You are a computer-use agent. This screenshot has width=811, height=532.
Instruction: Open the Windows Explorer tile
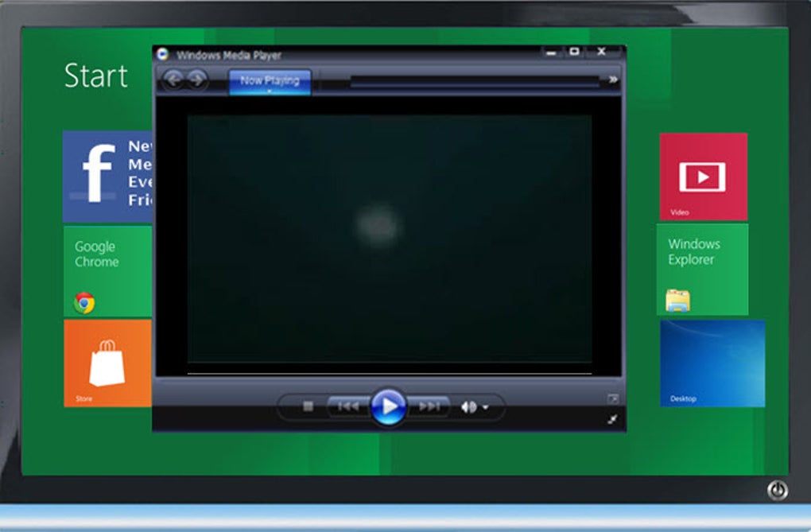(702, 270)
